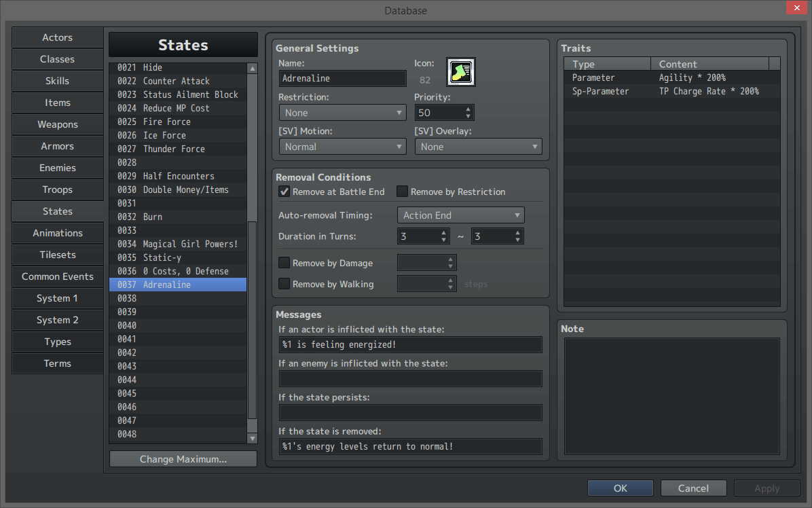Click the state icon image picker

point(461,72)
